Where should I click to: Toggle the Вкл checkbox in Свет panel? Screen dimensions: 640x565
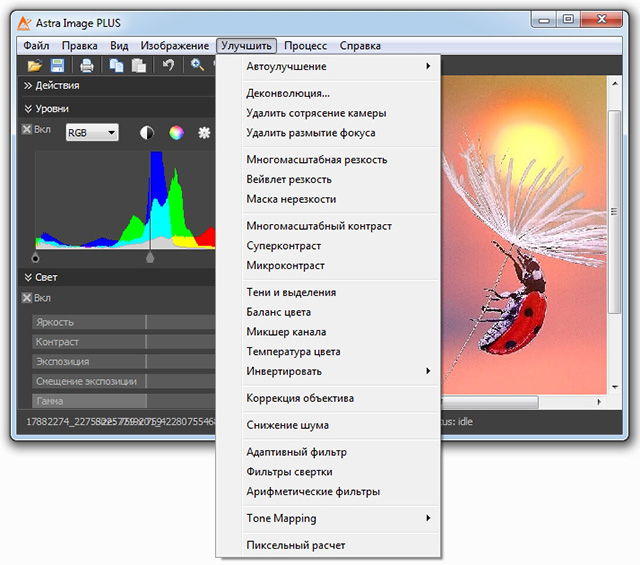click(27, 298)
